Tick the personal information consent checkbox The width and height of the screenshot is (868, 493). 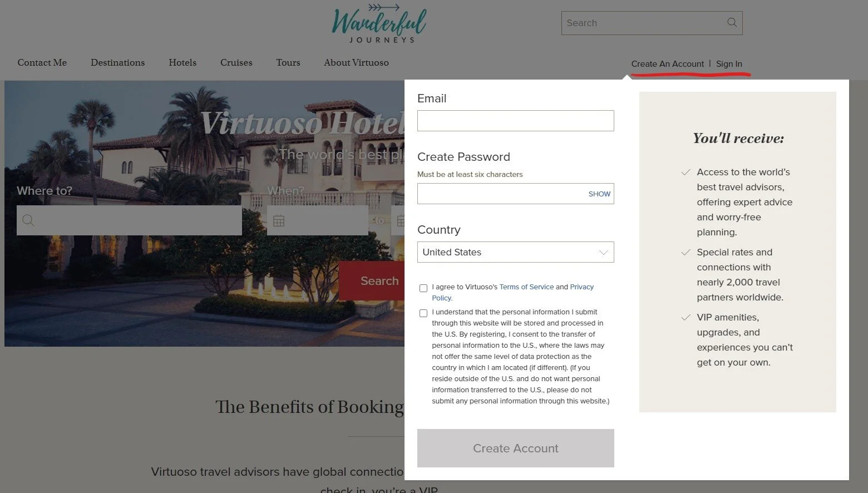click(x=423, y=313)
